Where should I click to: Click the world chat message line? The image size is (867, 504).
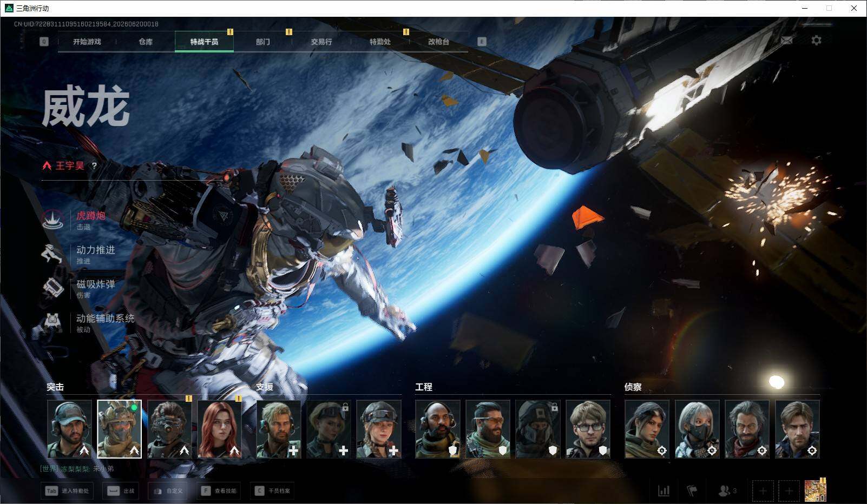[77, 469]
